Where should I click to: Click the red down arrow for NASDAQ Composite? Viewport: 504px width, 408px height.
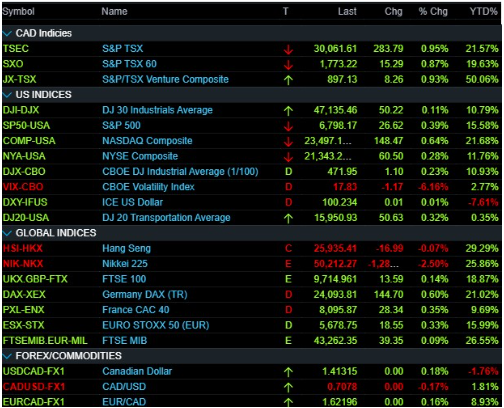[x=288, y=142]
